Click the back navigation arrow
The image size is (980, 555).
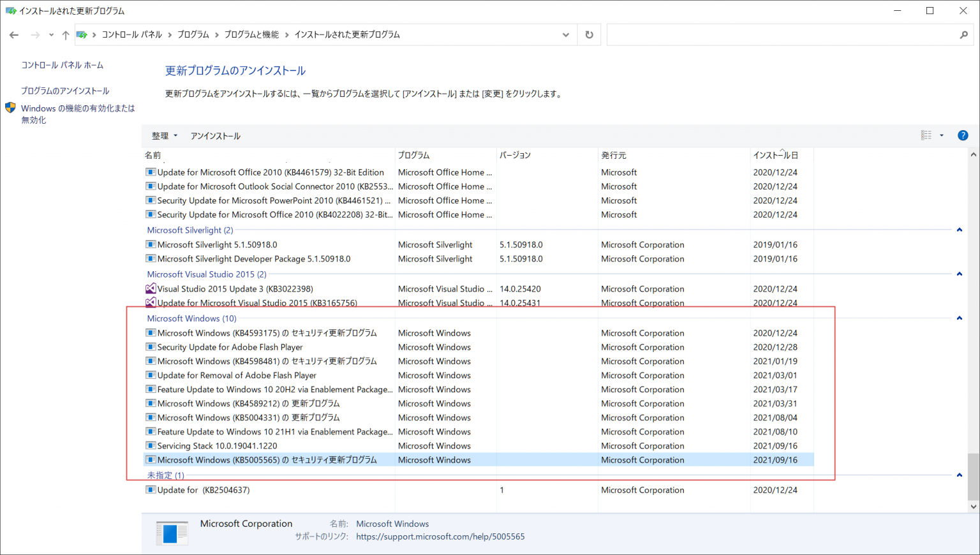(x=14, y=34)
